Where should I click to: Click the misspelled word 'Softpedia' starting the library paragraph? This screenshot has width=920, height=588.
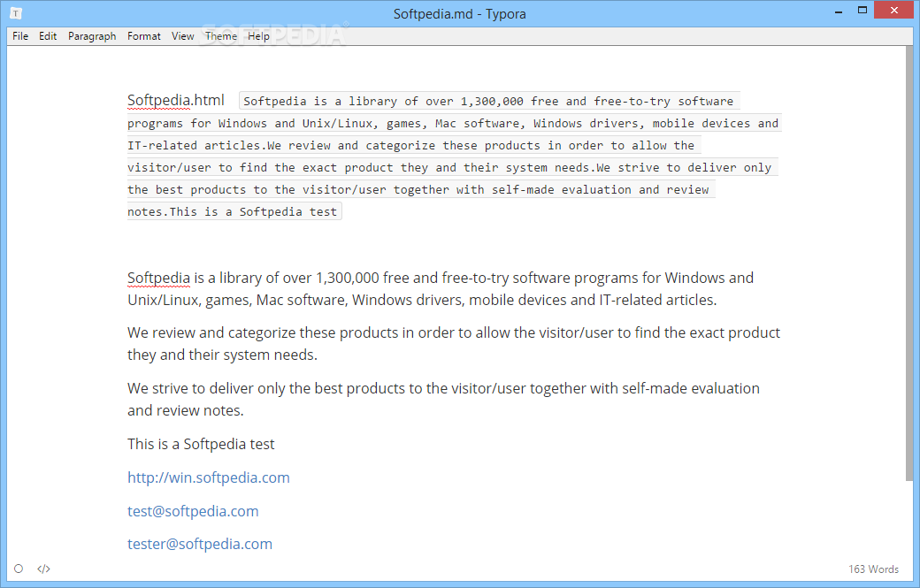click(158, 278)
